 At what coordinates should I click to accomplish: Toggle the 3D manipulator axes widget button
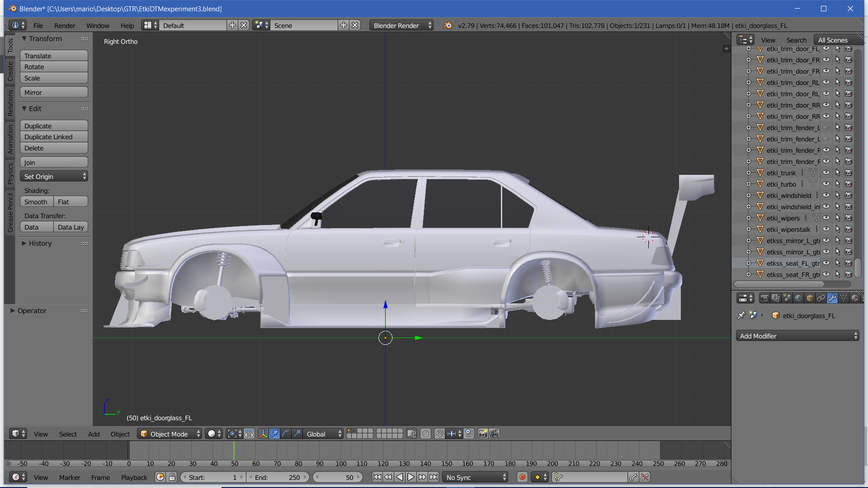click(263, 434)
